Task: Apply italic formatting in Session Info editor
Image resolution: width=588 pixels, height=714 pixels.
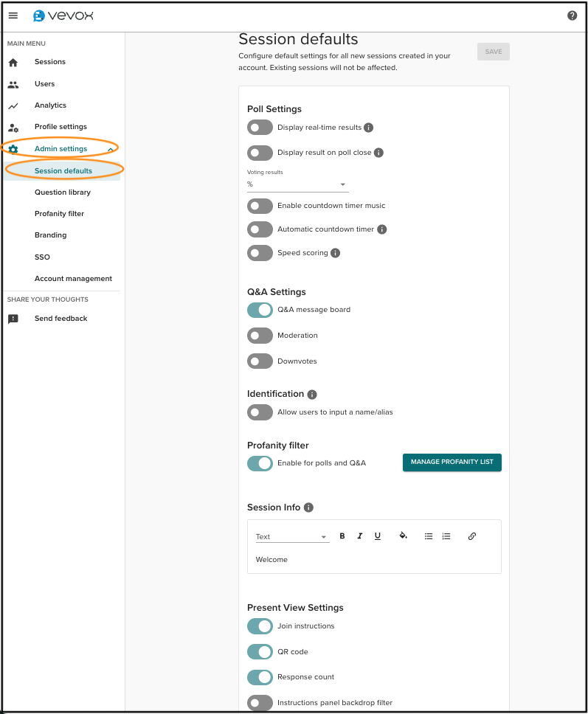Action: tap(360, 536)
